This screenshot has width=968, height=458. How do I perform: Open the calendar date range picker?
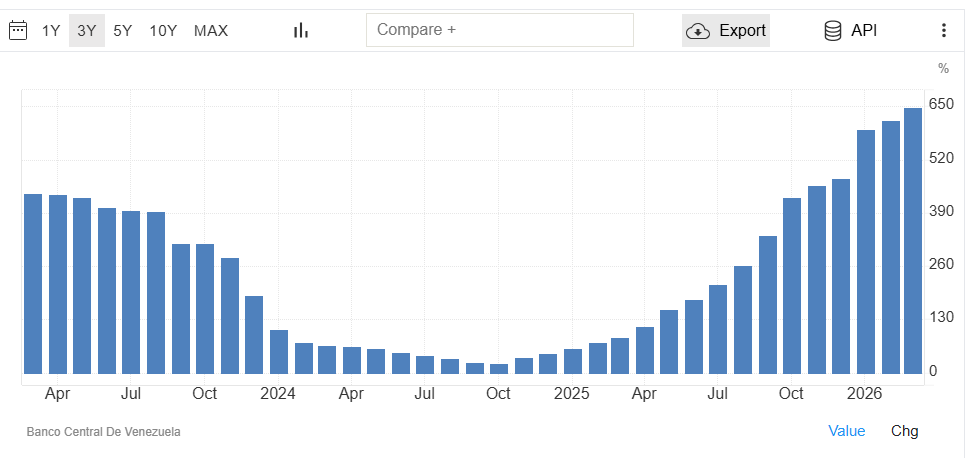[x=18, y=30]
